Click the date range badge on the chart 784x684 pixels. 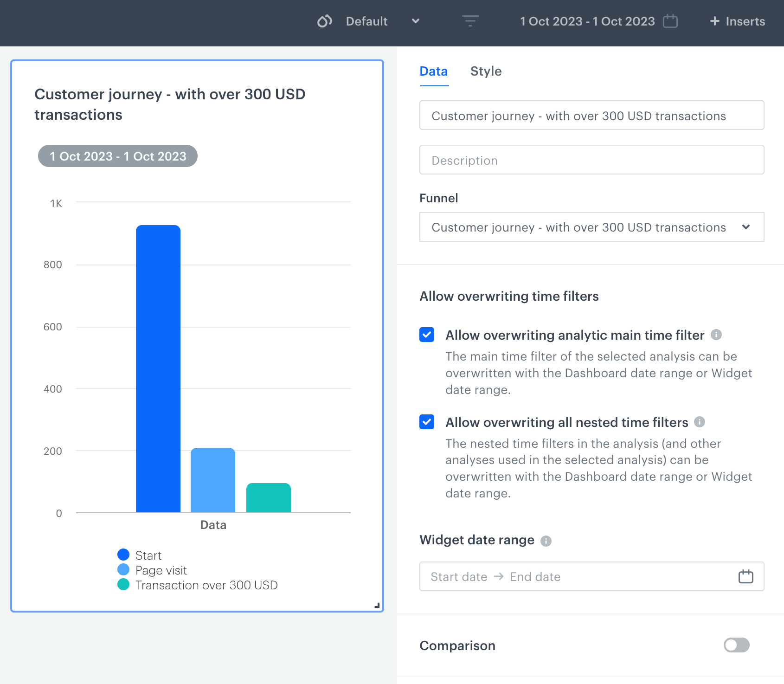click(x=117, y=156)
